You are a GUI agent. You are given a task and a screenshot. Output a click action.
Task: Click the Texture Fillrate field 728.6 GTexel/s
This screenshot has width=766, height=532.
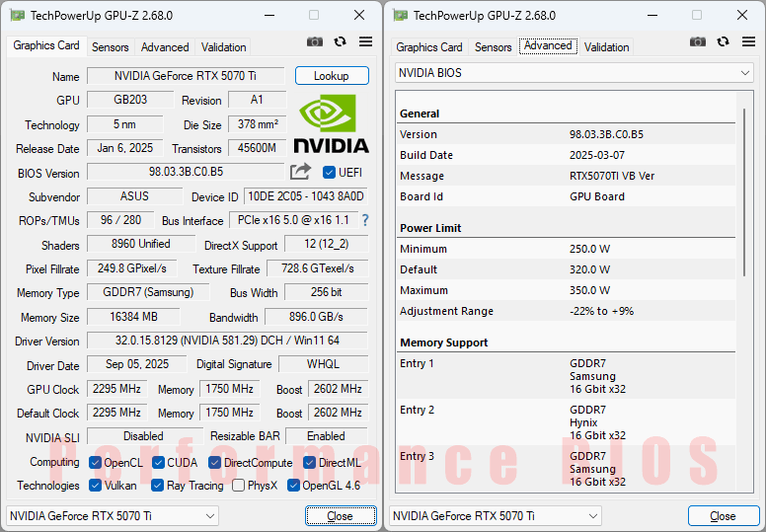(318, 268)
